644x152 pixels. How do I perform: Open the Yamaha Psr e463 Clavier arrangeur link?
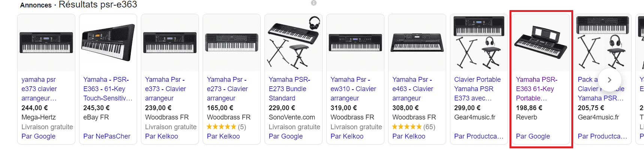coord(412,89)
